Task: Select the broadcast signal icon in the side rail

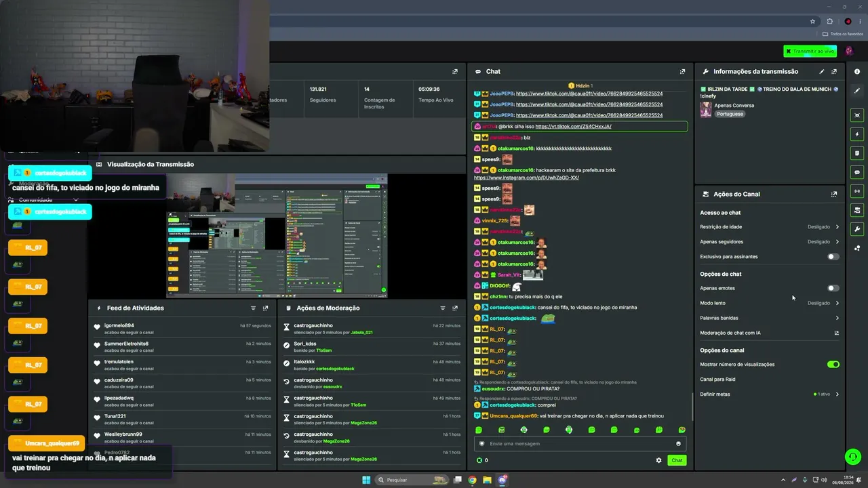Action: point(857,191)
